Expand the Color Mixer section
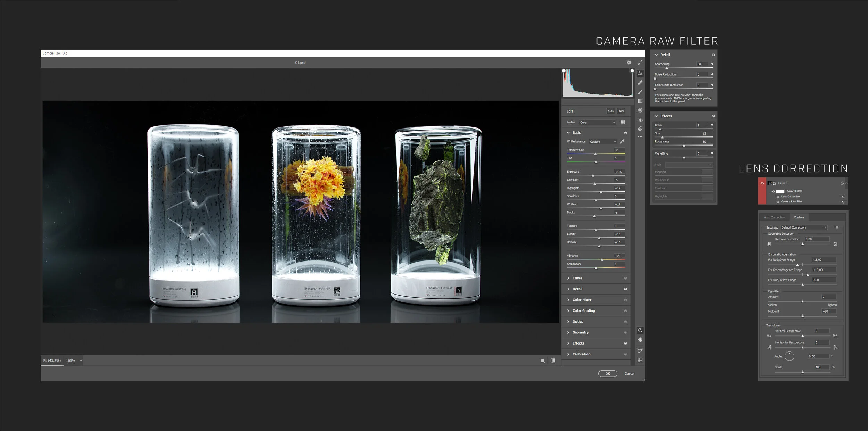Viewport: 868px width, 431px height. (582, 300)
